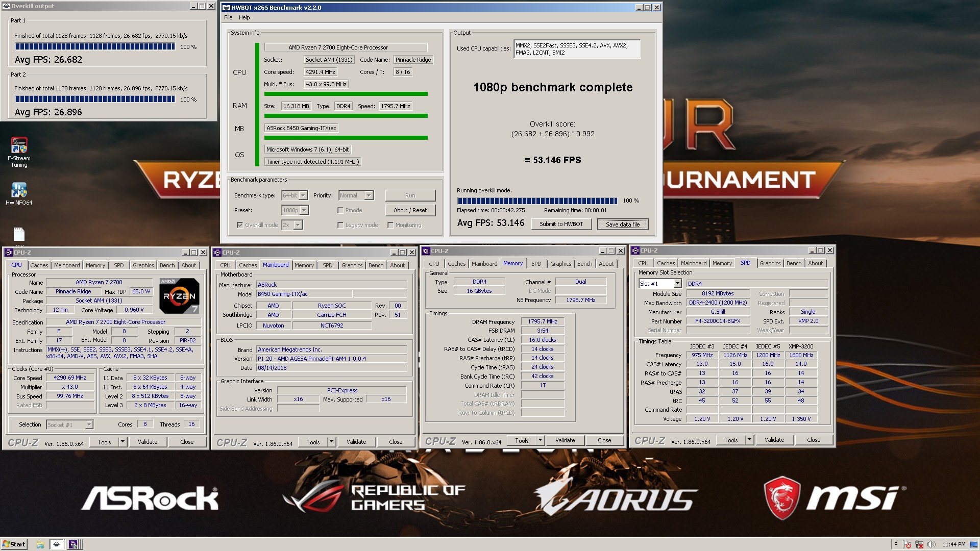Click the DRAM Frequency 1795.7 MHz field
Image resolution: width=980 pixels, height=551 pixels.
point(542,321)
